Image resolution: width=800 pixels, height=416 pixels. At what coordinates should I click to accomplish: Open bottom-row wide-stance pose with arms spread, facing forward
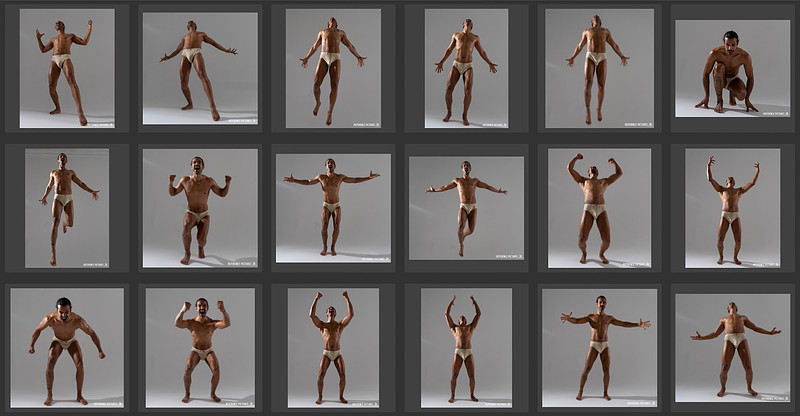tap(599, 347)
